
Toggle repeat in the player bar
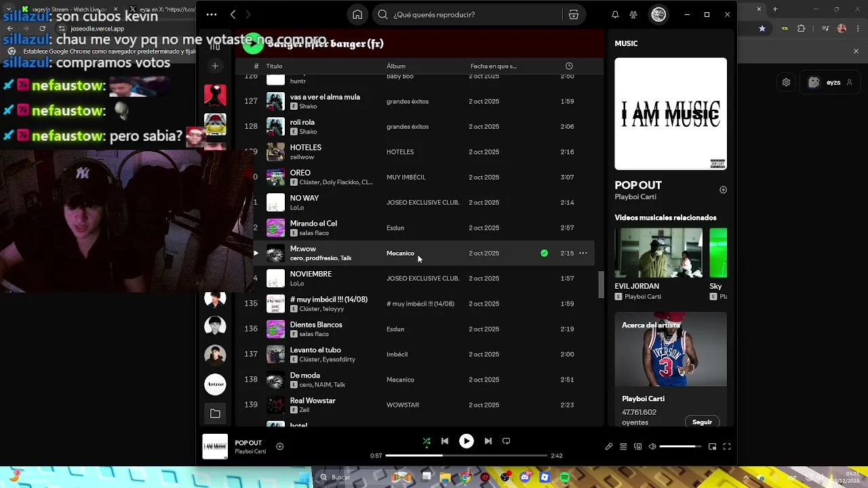[506, 441]
